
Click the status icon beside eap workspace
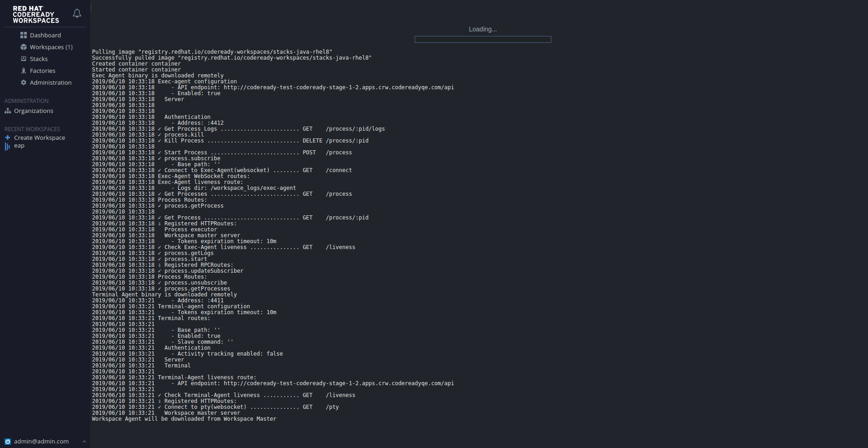tap(7, 146)
